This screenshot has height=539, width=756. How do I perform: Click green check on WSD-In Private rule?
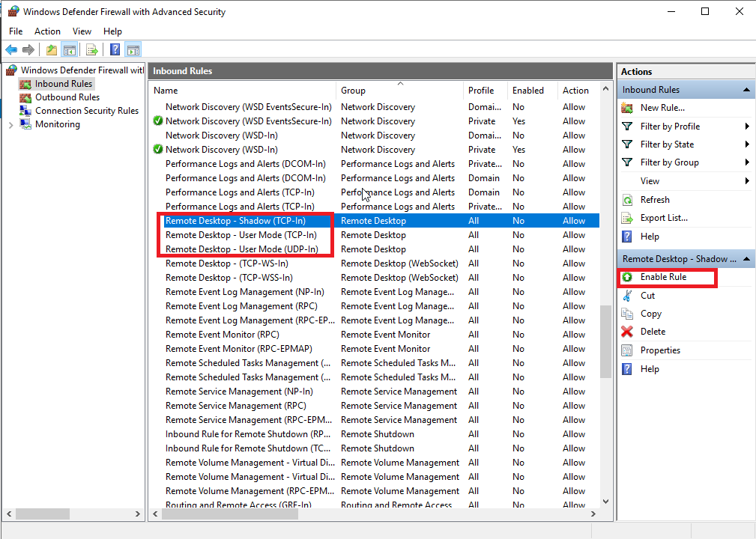tap(157, 149)
